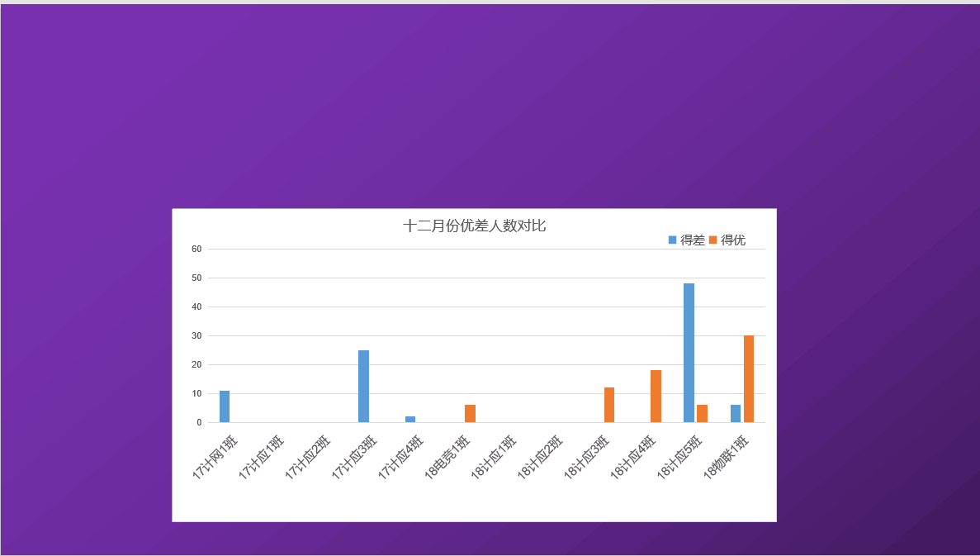This screenshot has width=980, height=556.
Task: Select the 60 value on vertical axis
Action: 196,249
